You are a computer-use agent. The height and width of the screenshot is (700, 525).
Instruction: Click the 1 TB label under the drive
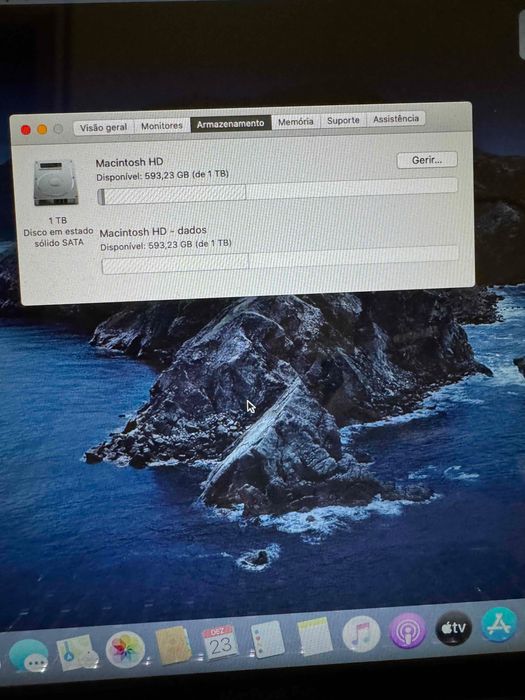[x=58, y=221]
